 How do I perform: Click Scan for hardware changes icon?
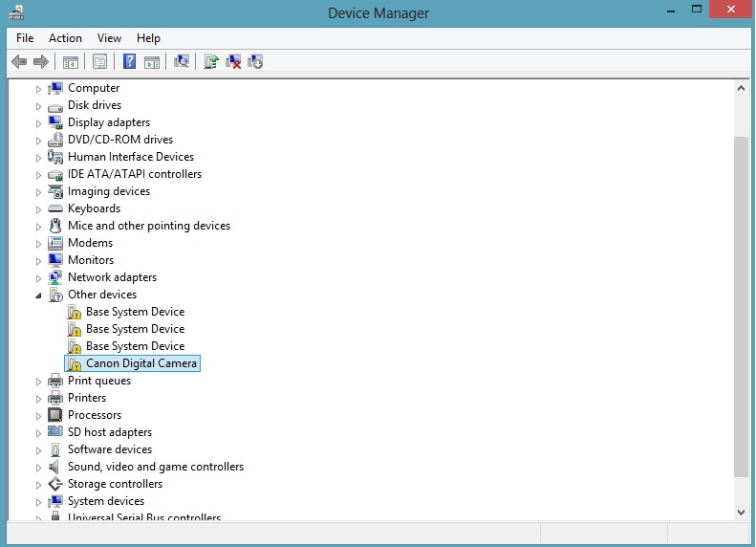pyautogui.click(x=181, y=61)
